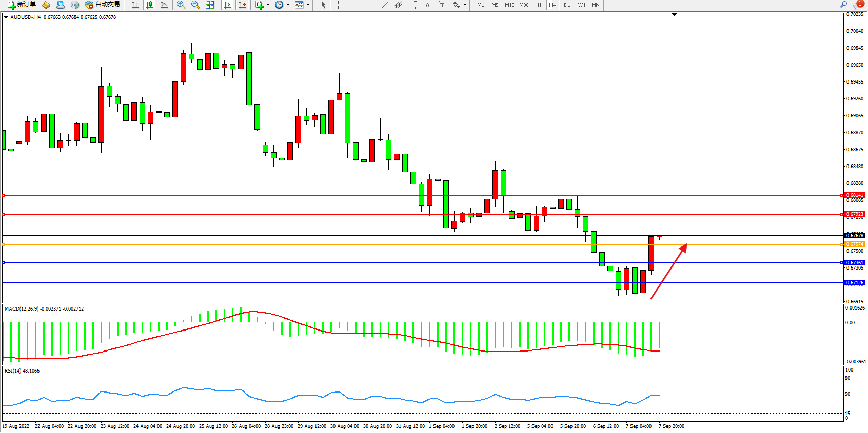Switch timeframe to D1
This screenshot has height=433, width=868.
567,5
